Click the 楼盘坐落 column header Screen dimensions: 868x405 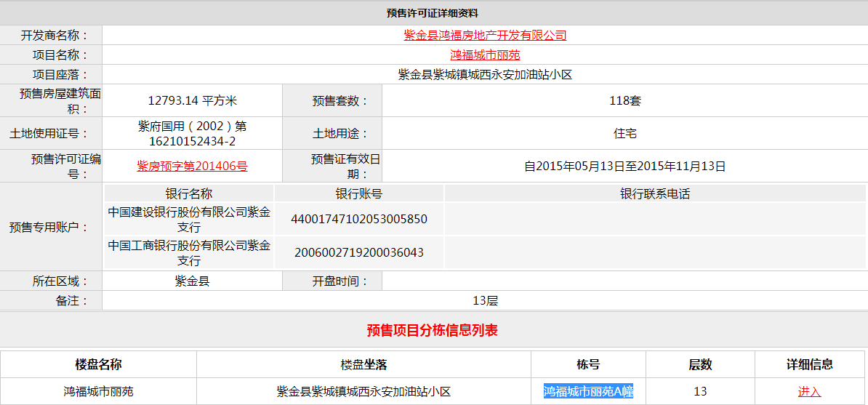tap(363, 364)
